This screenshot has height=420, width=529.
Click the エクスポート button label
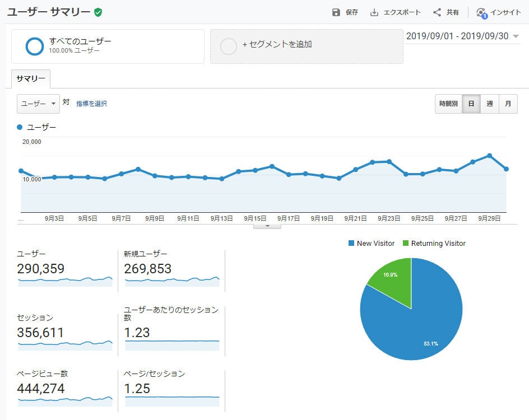pos(402,12)
